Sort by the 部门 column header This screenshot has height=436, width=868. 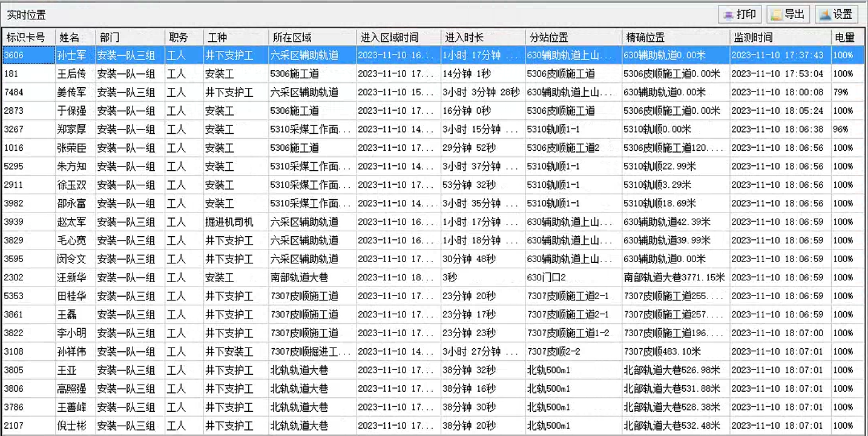pos(130,38)
